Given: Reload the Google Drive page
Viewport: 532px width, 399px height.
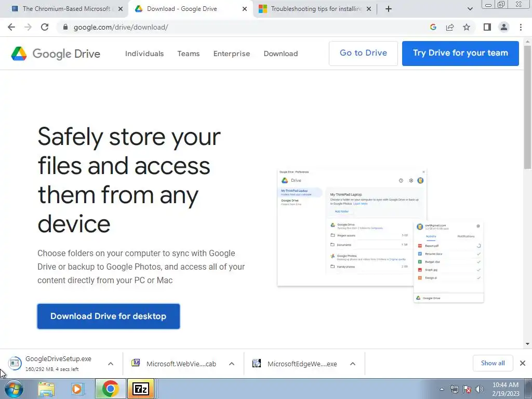Looking at the screenshot, I should click(x=45, y=27).
